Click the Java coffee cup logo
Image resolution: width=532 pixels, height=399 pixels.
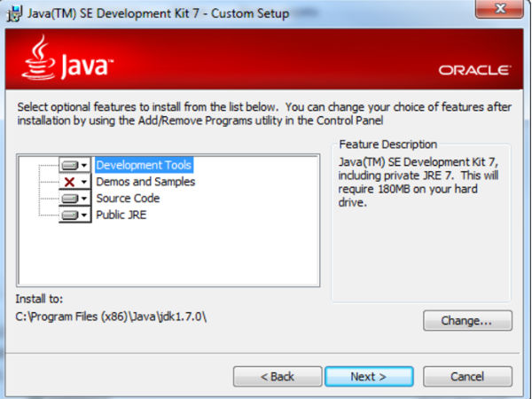(38, 58)
